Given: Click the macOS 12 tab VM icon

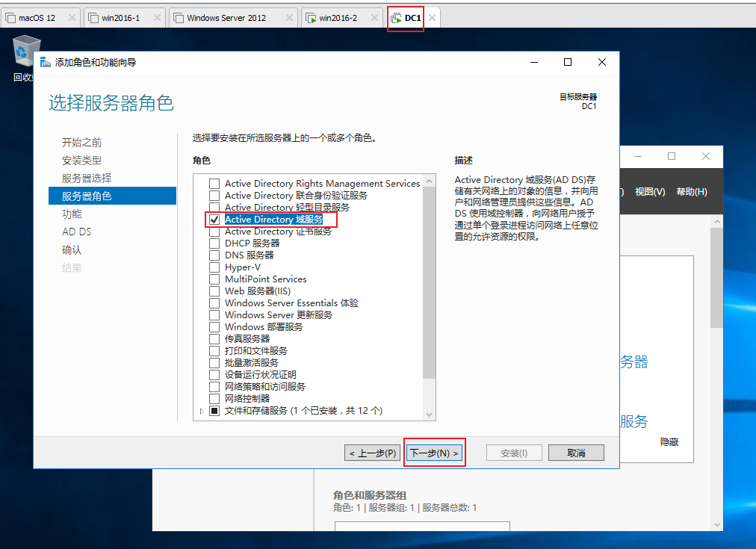Looking at the screenshot, I should [x=10, y=18].
